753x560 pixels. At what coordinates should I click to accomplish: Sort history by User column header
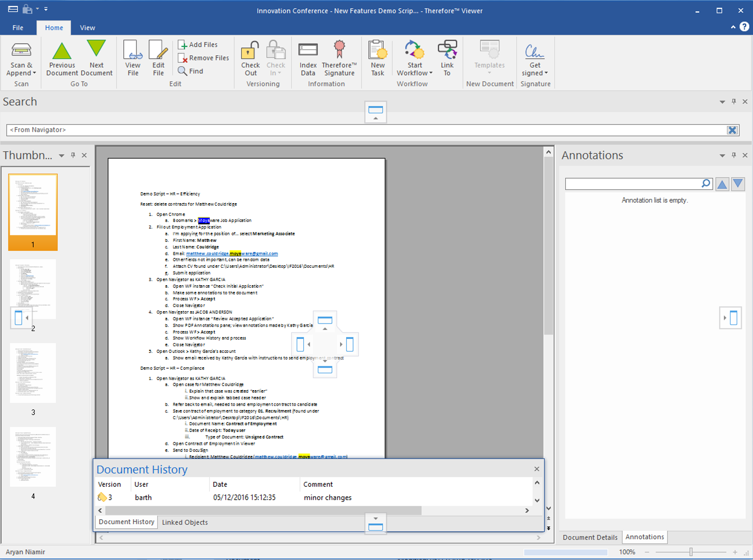(170, 484)
